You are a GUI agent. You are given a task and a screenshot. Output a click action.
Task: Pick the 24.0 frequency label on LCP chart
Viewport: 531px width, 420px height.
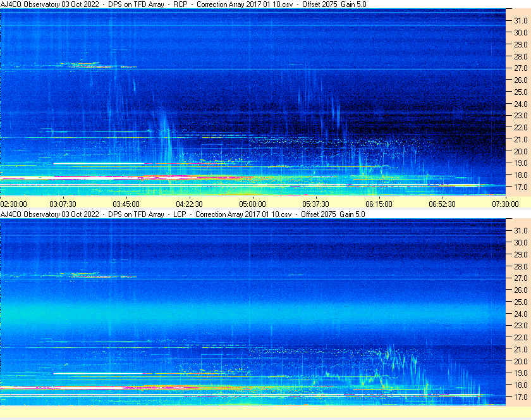click(521, 314)
